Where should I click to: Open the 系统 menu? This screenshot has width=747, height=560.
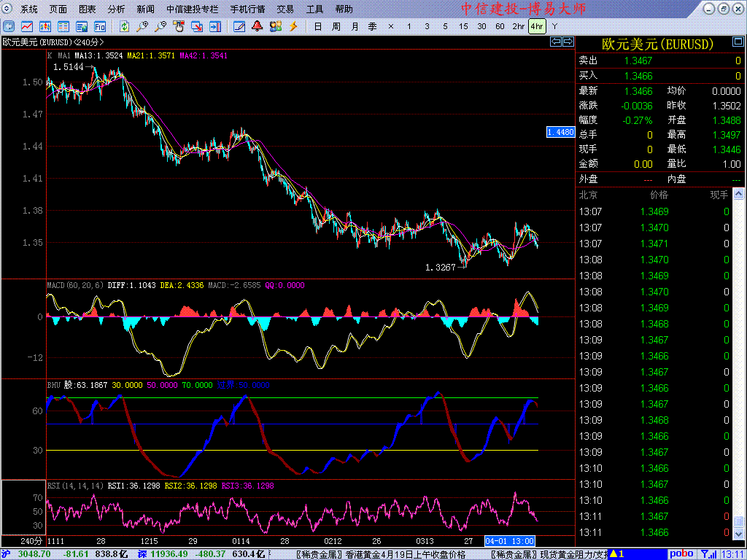point(28,9)
